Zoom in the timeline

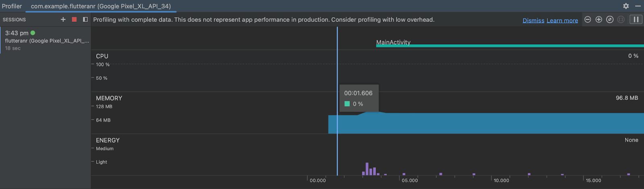(x=599, y=20)
